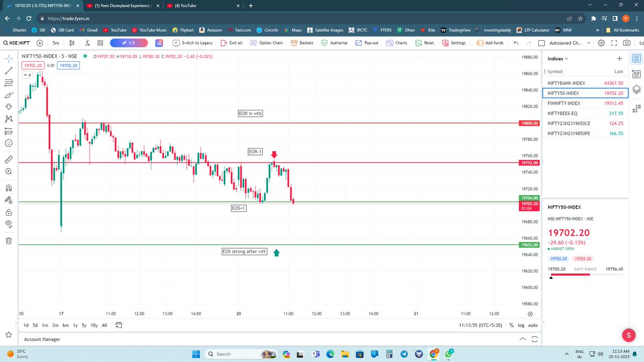The height and width of the screenshot is (362, 644).
Task: Add a symbol to the Indices watchlist
Action: click(x=619, y=58)
